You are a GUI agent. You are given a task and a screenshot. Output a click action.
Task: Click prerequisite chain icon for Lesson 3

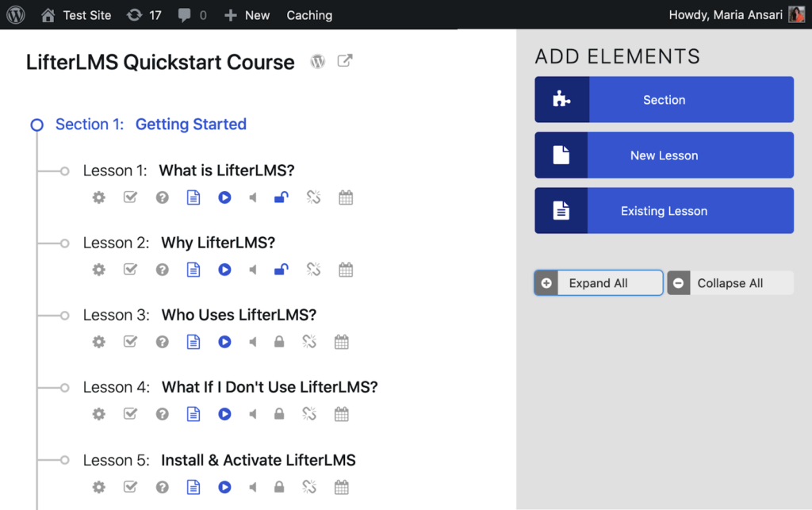[309, 341]
